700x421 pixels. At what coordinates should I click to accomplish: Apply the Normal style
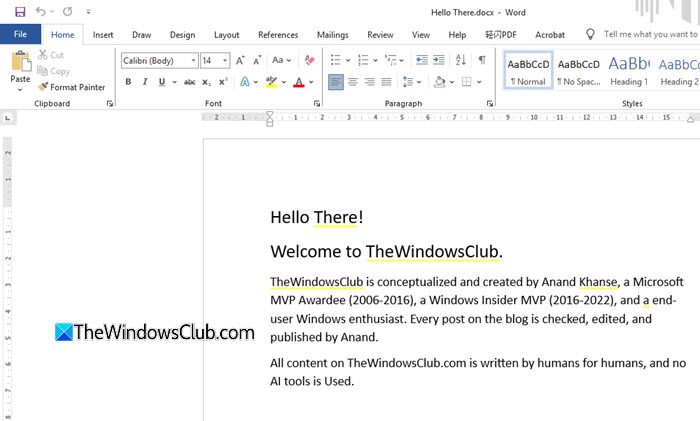point(528,70)
